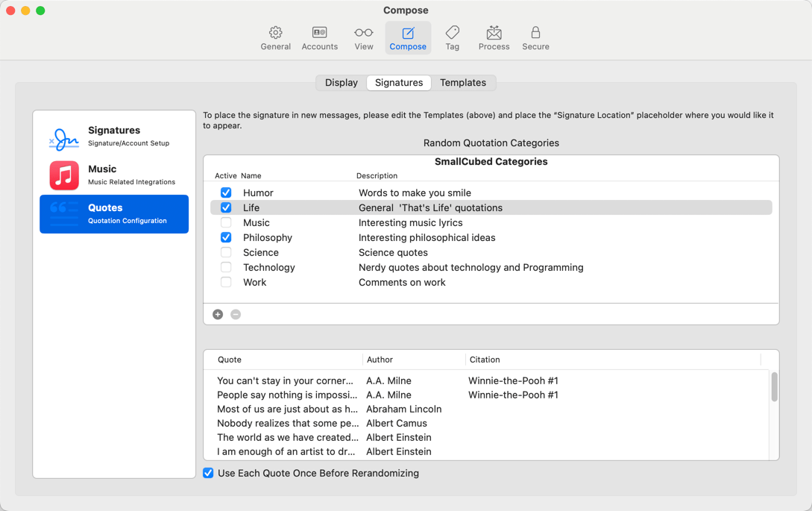812x511 pixels.
Task: Select quote 'Nobody realizes that some pe...'
Action: pos(288,424)
